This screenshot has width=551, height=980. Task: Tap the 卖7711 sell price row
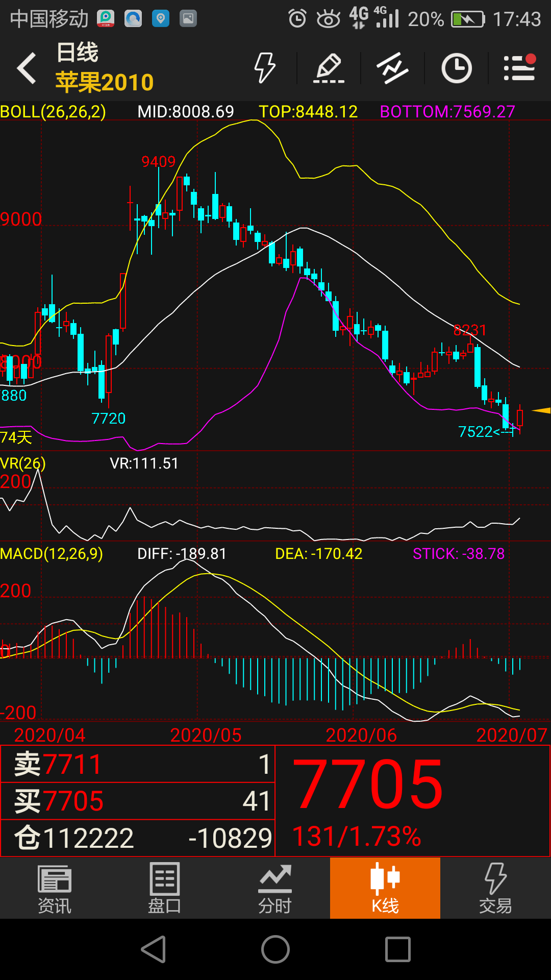point(138,764)
